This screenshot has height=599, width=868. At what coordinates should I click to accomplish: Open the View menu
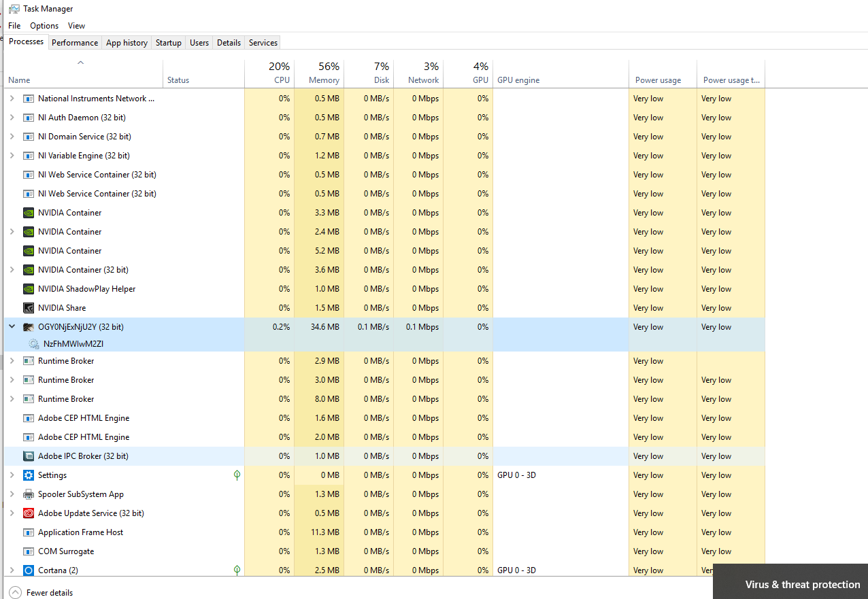pos(76,26)
